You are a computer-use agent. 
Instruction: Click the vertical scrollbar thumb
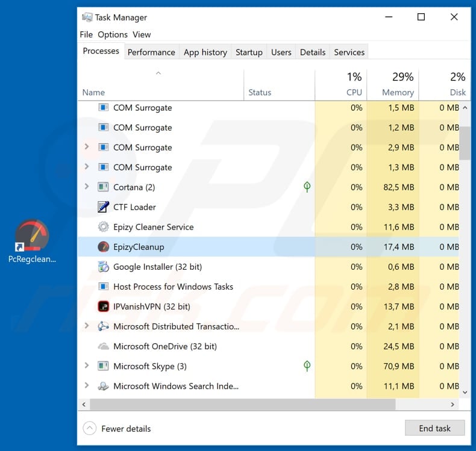click(465, 143)
